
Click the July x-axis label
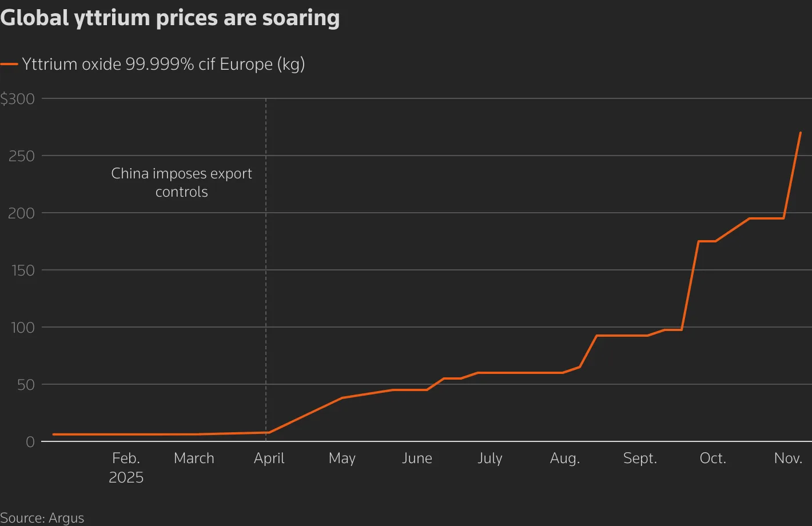pos(490,459)
